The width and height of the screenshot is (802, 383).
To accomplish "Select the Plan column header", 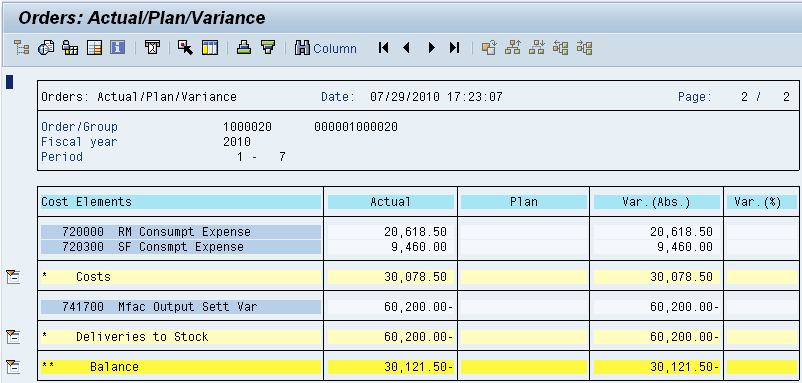I will tap(524, 202).
